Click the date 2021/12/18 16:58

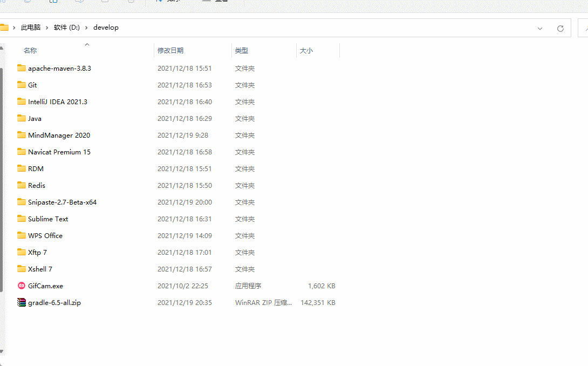[184, 152]
